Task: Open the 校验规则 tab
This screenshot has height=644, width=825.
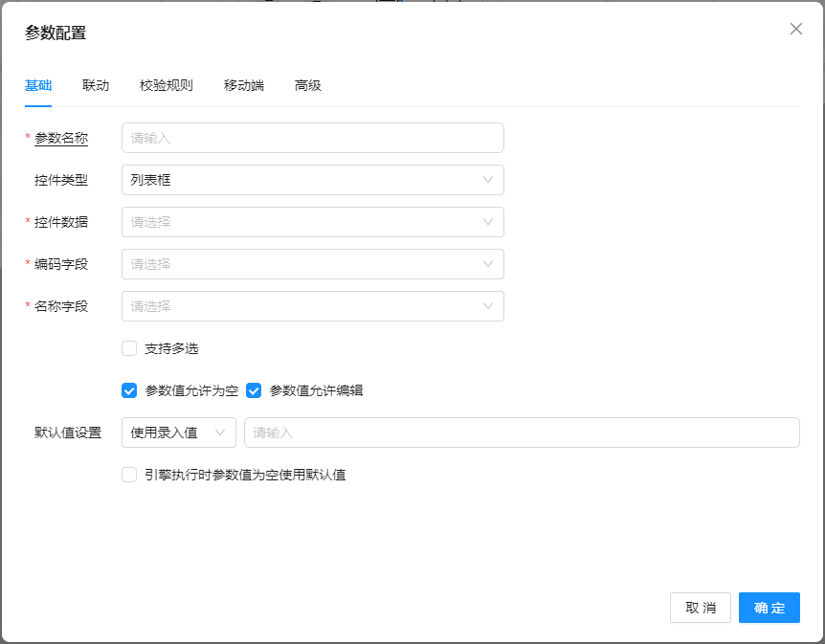Action: point(167,85)
